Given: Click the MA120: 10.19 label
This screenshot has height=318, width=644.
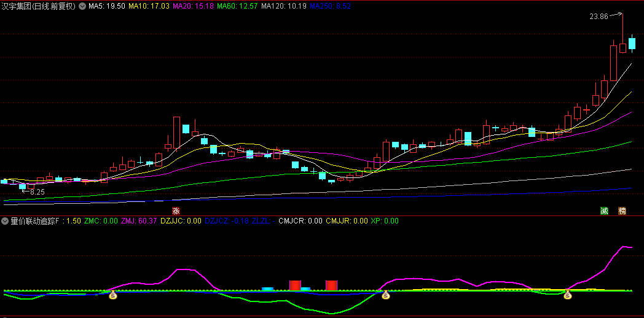Looking at the screenshot, I should click(x=284, y=6).
